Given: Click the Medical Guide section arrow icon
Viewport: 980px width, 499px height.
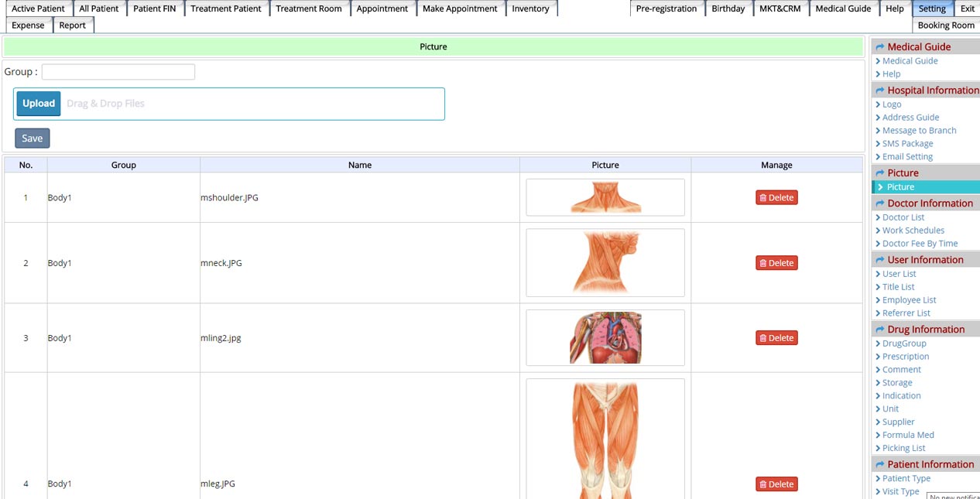Looking at the screenshot, I should pyautogui.click(x=879, y=47).
